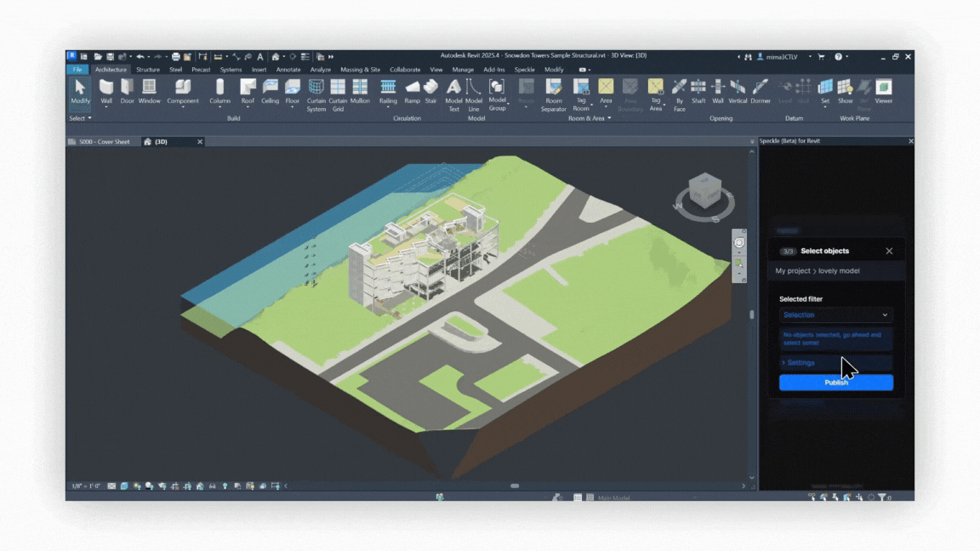Click the My project breadcrumb
Image resolution: width=980 pixels, height=551 pixels.
[x=793, y=271]
